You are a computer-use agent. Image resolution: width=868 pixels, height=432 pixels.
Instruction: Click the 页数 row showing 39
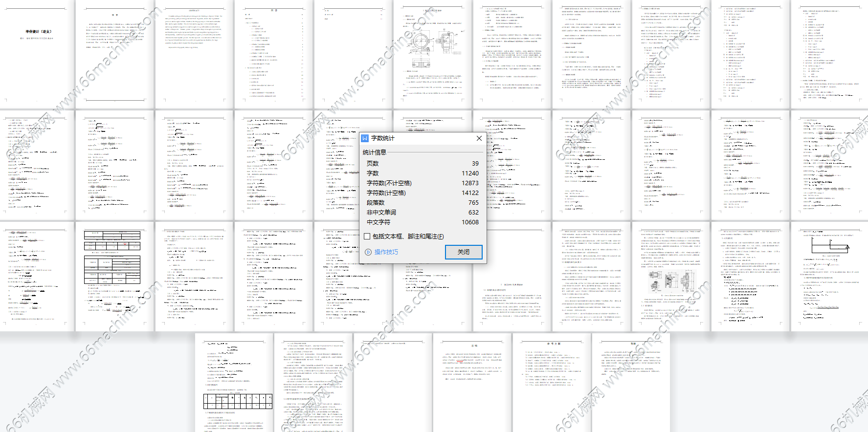coord(423,164)
